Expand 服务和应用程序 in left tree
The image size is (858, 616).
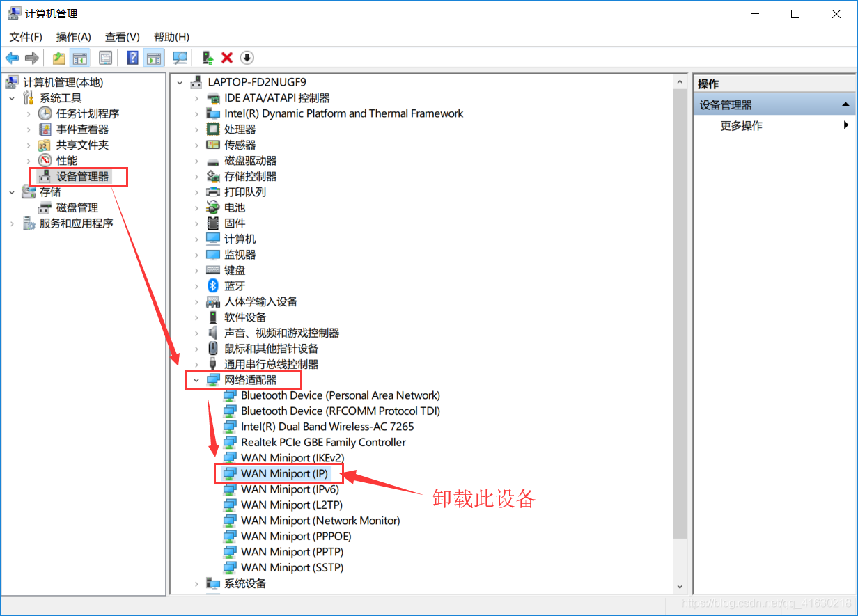click(11, 223)
